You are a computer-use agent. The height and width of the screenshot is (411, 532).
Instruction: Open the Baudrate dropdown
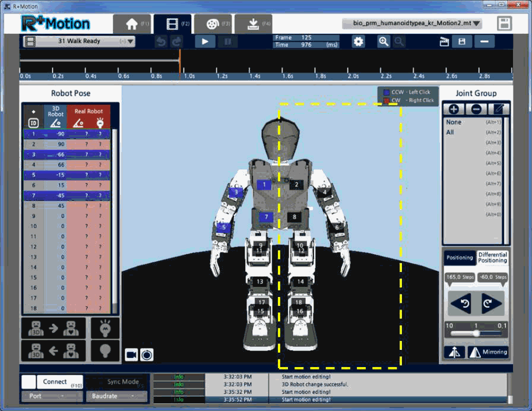click(x=117, y=396)
